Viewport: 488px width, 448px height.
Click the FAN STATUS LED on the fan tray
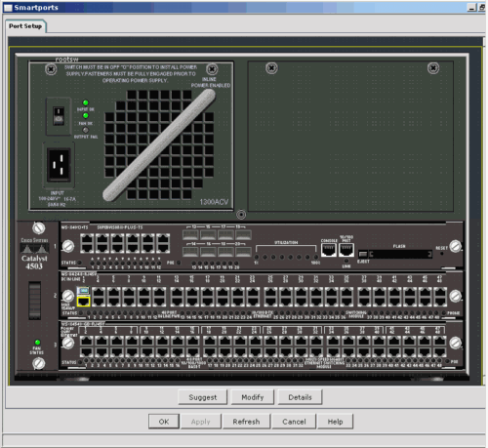[37, 343]
